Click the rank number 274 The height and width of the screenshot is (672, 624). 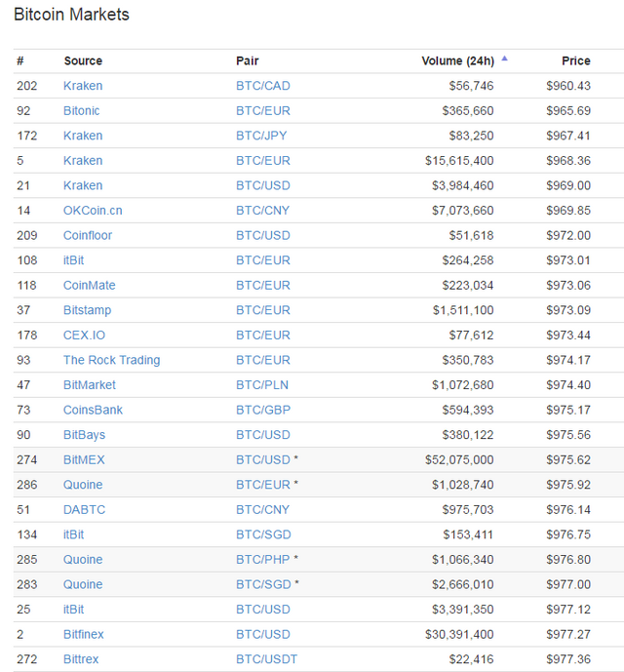pyautogui.click(x=27, y=459)
